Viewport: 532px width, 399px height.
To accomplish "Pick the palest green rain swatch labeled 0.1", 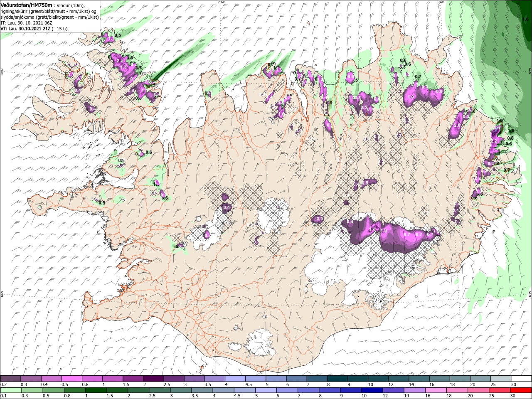I will pyautogui.click(x=11, y=390).
